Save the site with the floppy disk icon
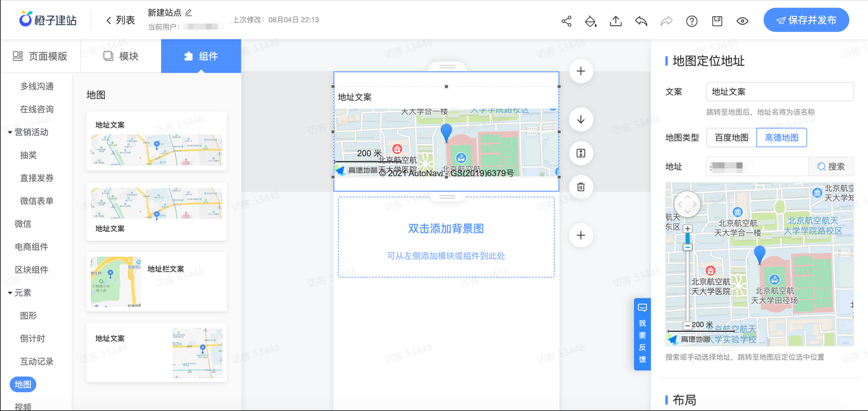Viewport: 868px width, 411px height. click(716, 21)
